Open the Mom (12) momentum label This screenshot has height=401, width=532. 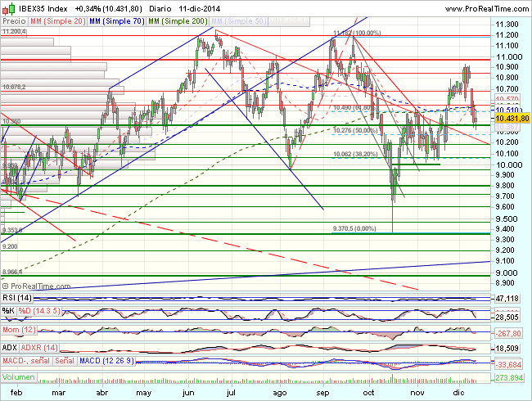pyautogui.click(x=19, y=330)
